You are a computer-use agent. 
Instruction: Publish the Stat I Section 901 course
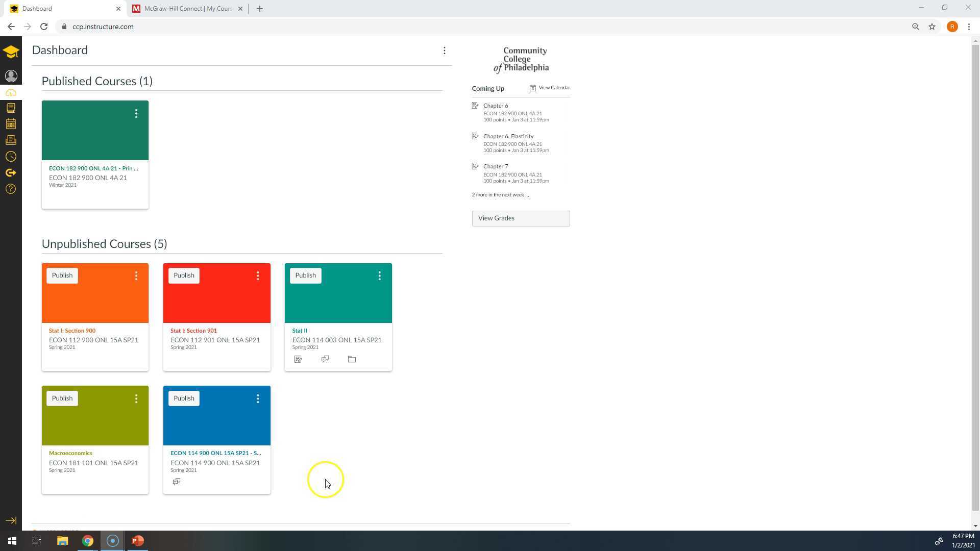(184, 275)
